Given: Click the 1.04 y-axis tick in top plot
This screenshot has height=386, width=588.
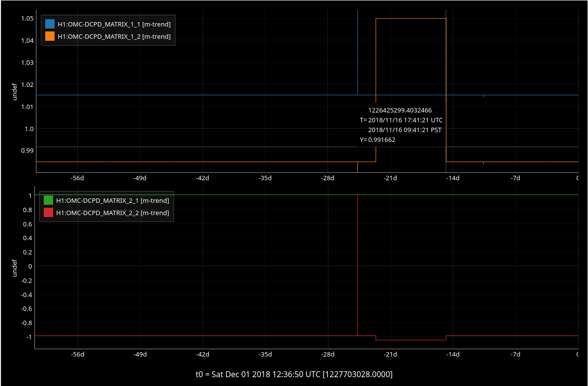Looking at the screenshot, I should [28, 40].
